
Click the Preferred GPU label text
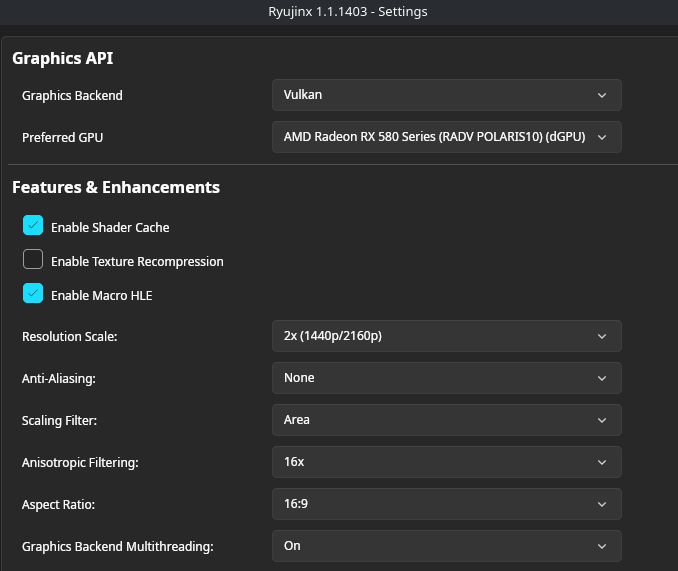(62, 138)
